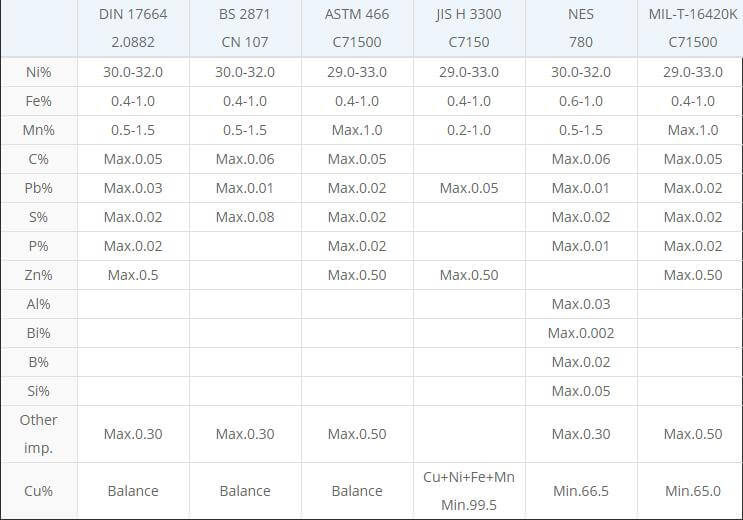Select the Zn% row label
Image resolution: width=743 pixels, height=520 pixels.
(x=39, y=275)
